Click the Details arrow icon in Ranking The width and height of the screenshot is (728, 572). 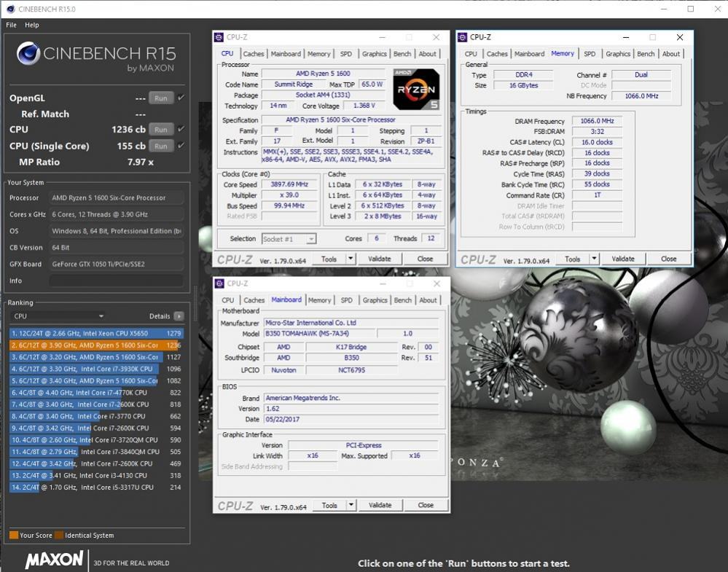179,316
